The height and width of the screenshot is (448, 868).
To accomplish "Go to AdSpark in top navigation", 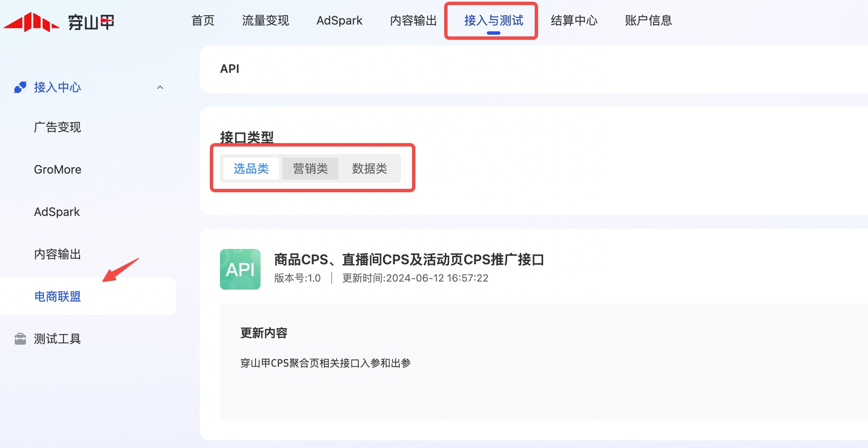I will tap(339, 20).
